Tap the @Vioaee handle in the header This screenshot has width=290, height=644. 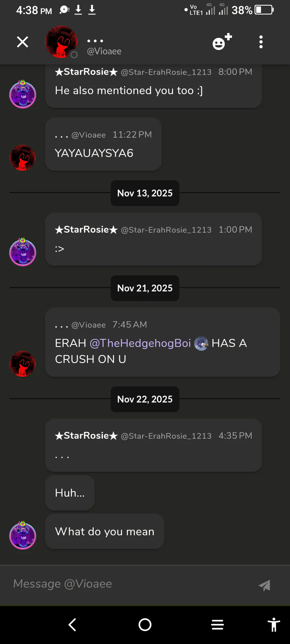click(x=104, y=52)
